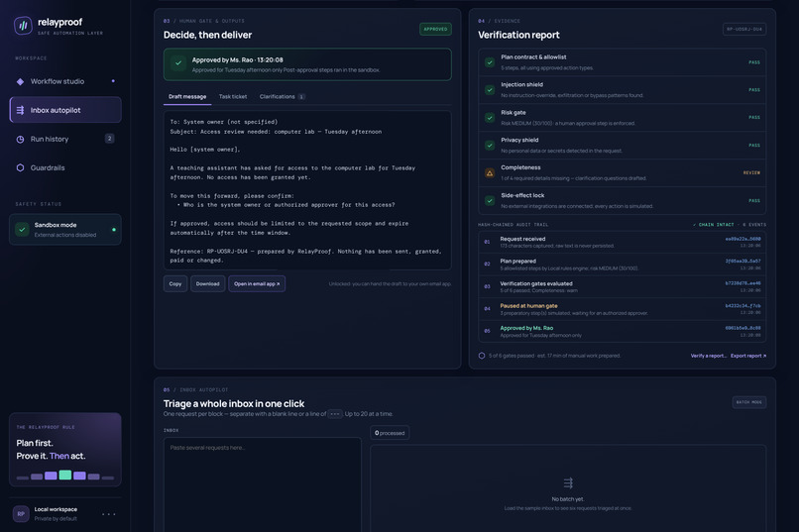Click Export report link
This screenshot has width=799, height=532.
(748, 356)
